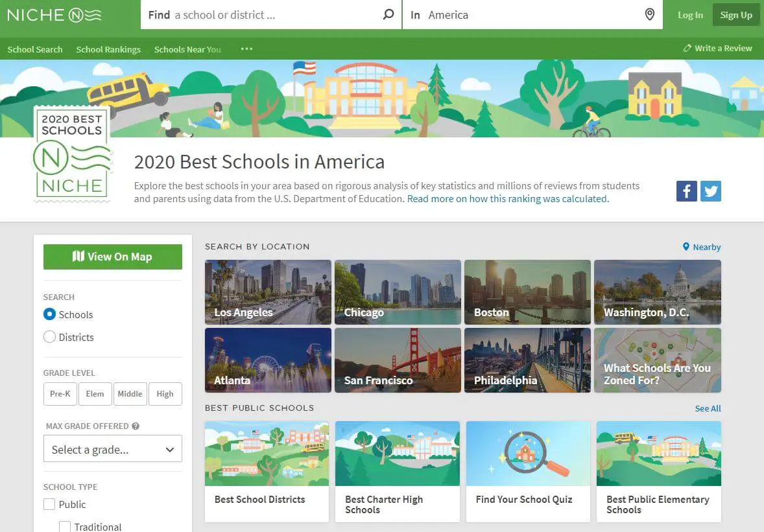The width and height of the screenshot is (764, 532).
Task: Select the Washington, D.C. location tile
Action: click(x=657, y=292)
